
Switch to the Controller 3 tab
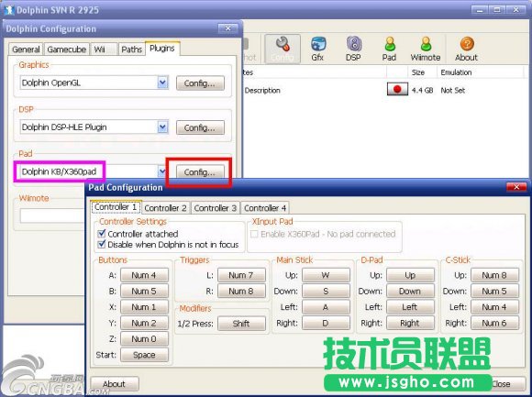[x=216, y=208]
